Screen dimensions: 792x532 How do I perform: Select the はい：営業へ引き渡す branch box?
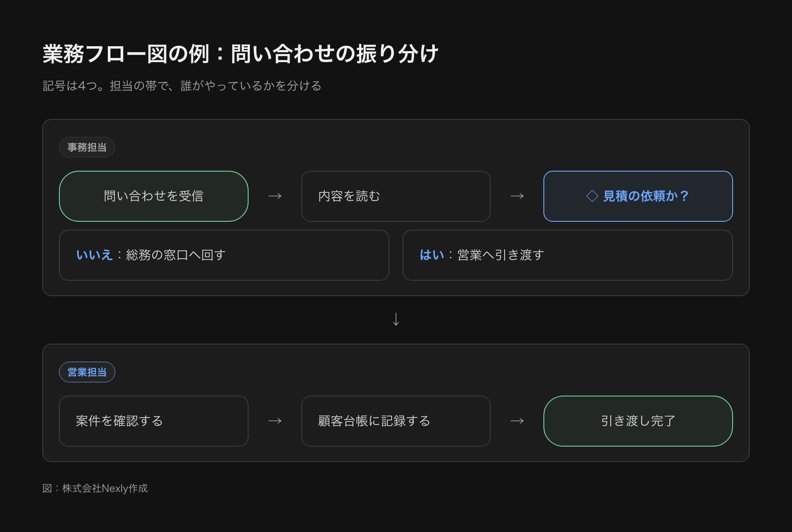568,255
